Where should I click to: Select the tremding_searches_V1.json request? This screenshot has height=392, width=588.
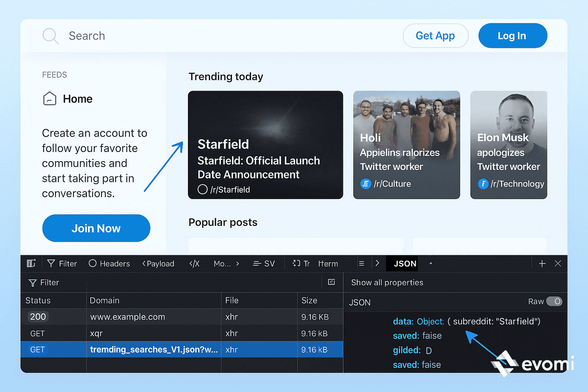pyautogui.click(x=182, y=350)
